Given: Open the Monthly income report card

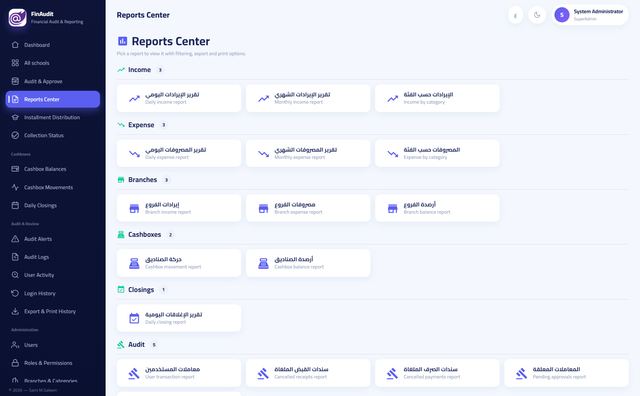Looking at the screenshot, I should point(308,98).
